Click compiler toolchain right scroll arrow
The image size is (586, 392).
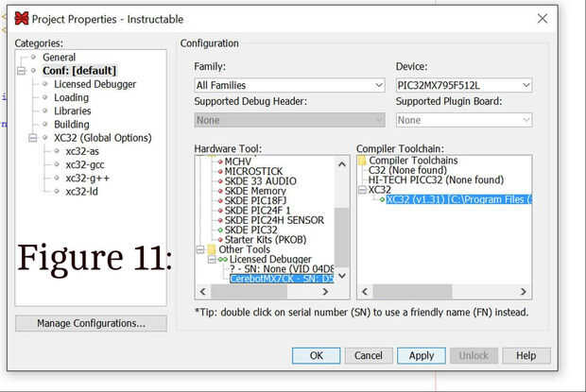point(524,291)
